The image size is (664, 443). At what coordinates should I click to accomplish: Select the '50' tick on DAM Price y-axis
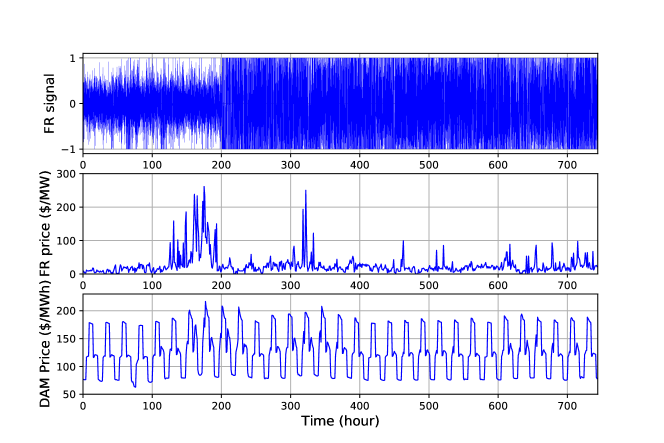click(69, 395)
